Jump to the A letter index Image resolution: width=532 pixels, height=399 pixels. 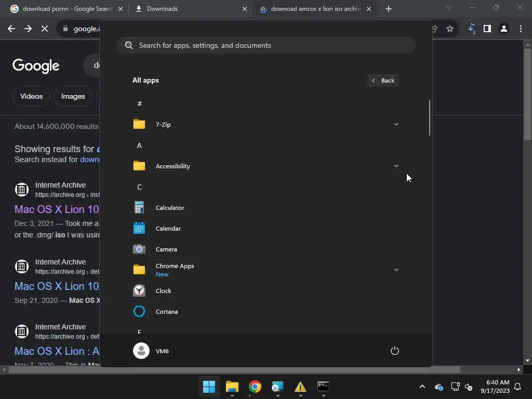pyautogui.click(x=139, y=145)
